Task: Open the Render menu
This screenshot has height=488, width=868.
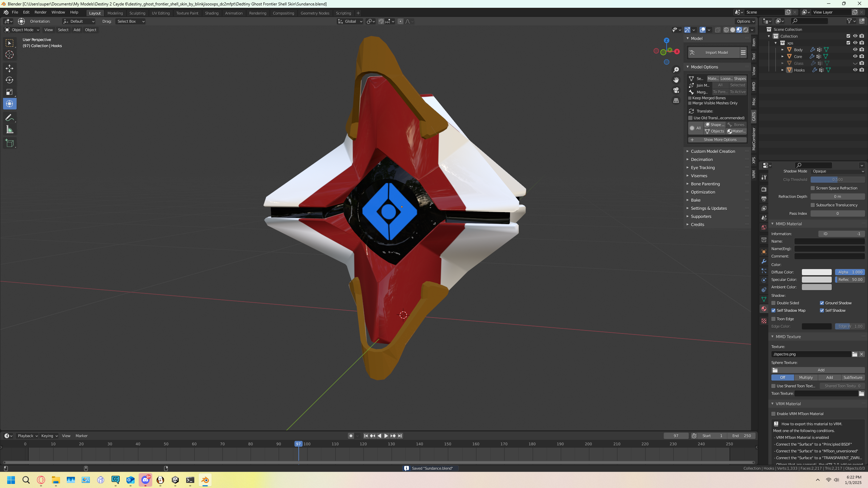Action: (40, 12)
